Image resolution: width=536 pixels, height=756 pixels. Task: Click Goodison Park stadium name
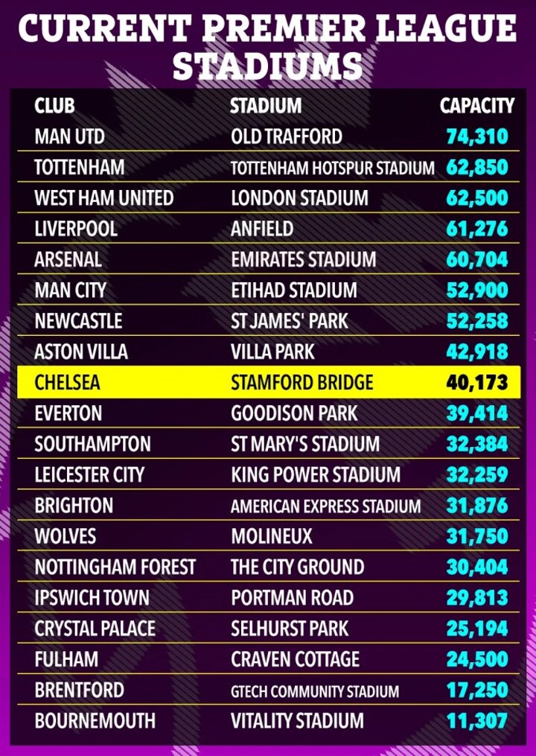coord(294,413)
